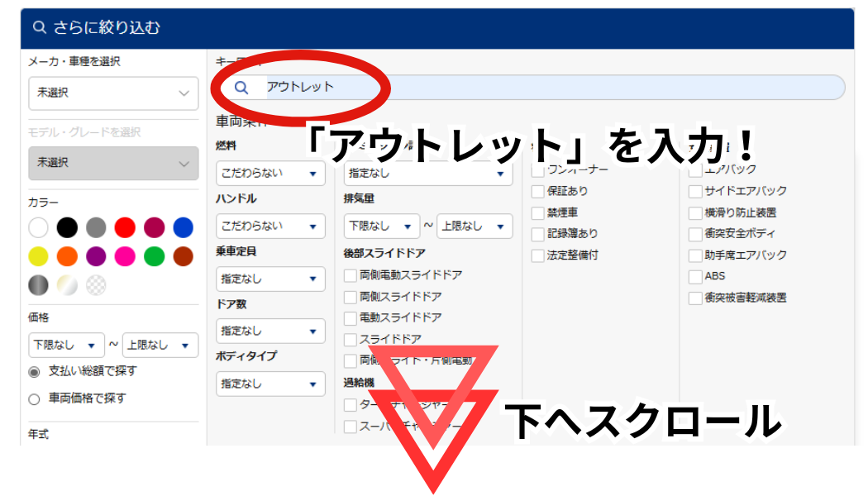The image size is (868, 496).
Task: Select the 支払い総額で探す radio button
Action: coord(35,371)
